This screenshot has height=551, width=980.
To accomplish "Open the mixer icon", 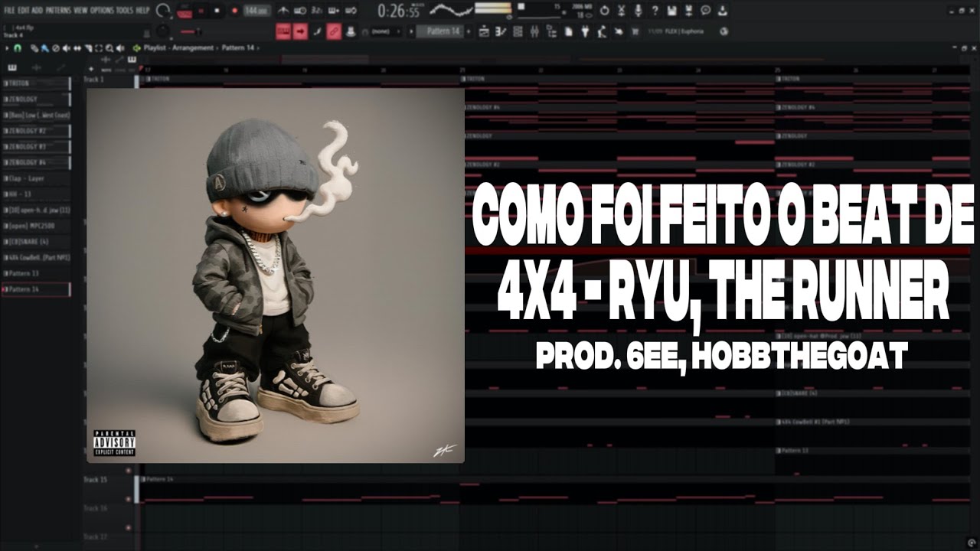I will coord(534,31).
